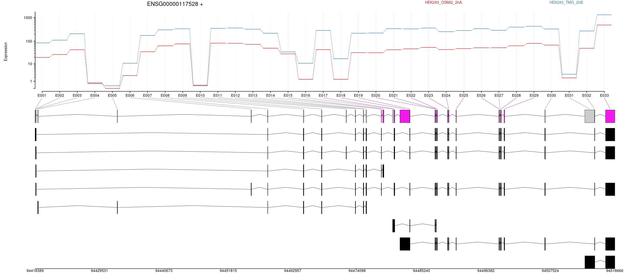The image size is (644, 276).
Task: Click exon label E032
Action: 587,95
